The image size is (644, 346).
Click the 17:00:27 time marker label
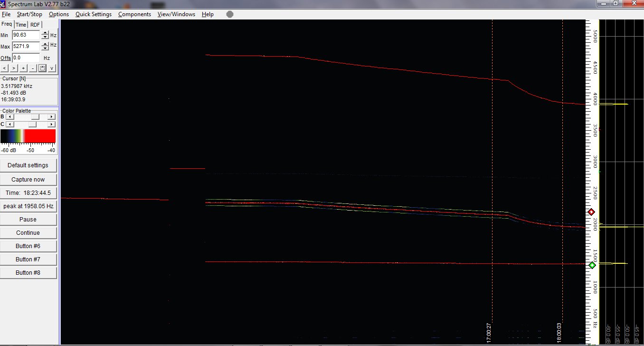coord(489,333)
